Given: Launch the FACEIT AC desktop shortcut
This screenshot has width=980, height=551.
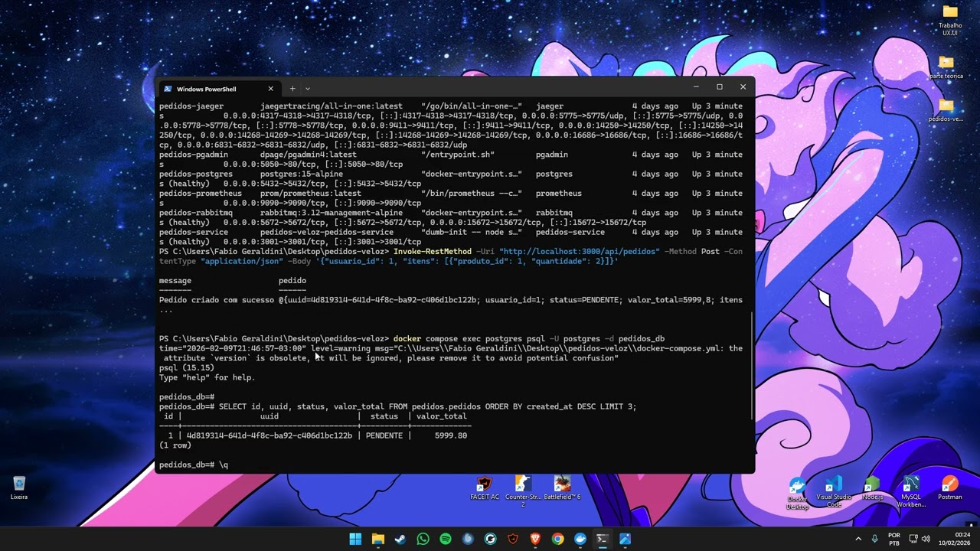Looking at the screenshot, I should point(484,487).
